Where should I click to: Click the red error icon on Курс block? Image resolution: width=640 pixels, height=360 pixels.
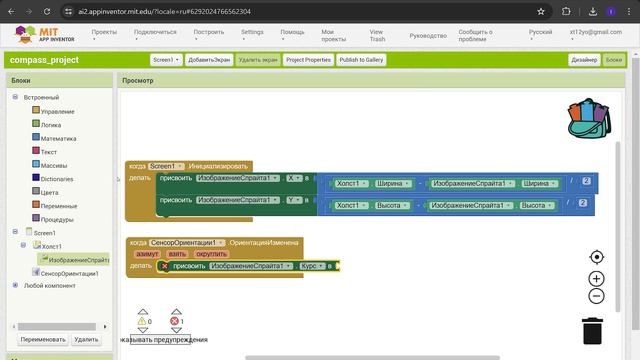(x=164, y=266)
